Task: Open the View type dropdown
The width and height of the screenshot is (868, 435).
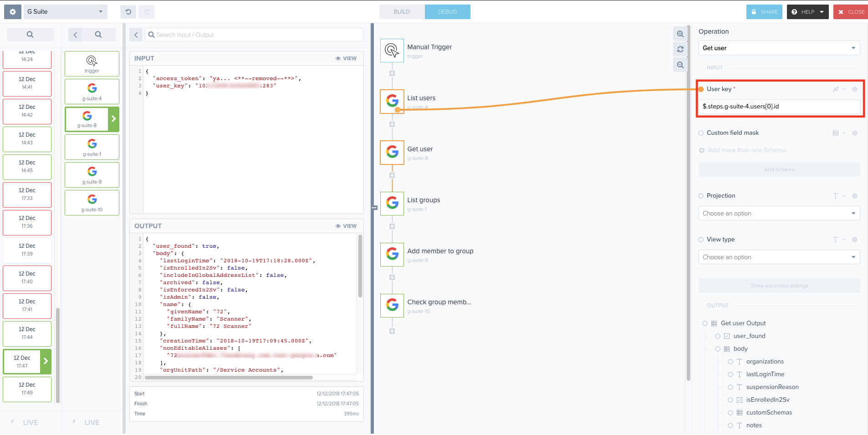Action: [778, 257]
